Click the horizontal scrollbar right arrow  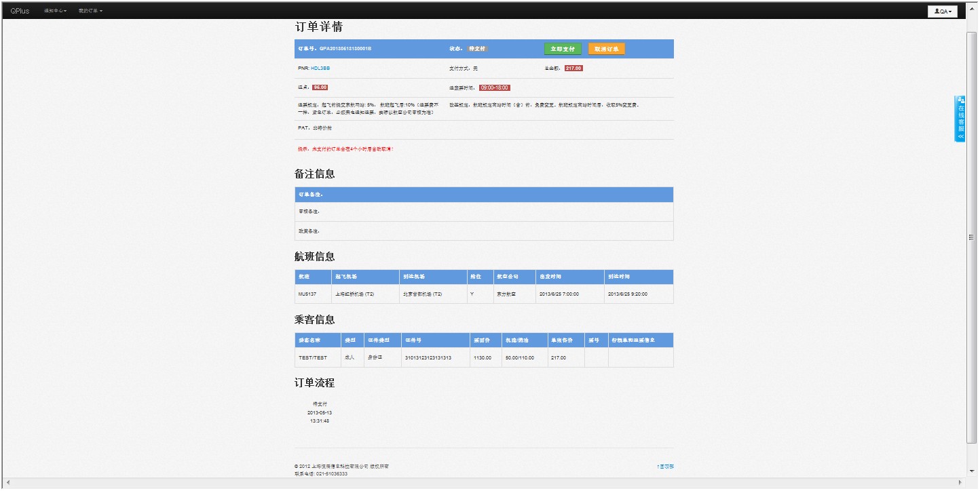pos(960,482)
